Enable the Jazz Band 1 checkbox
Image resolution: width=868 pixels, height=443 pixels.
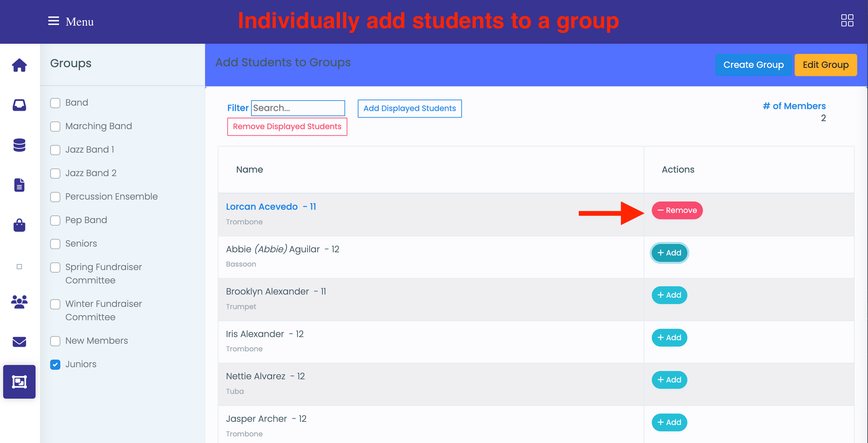(x=55, y=150)
